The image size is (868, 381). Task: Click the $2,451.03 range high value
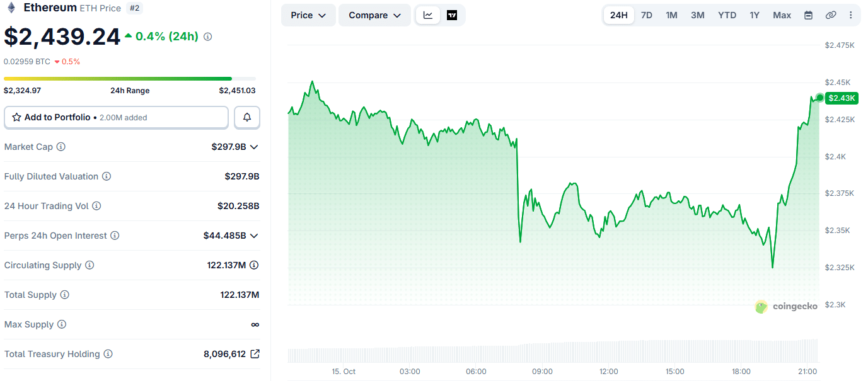(x=238, y=91)
